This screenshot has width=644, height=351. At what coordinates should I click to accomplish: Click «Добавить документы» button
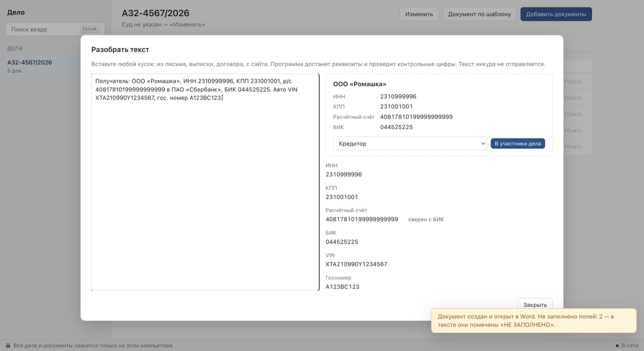click(x=556, y=14)
